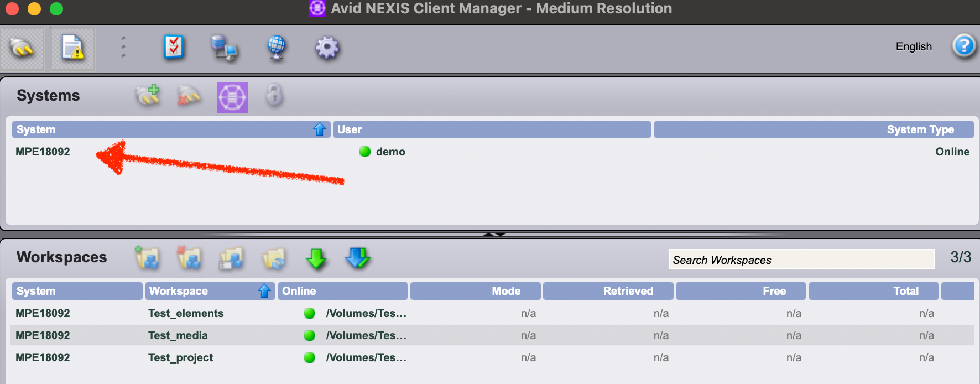Image resolution: width=980 pixels, height=384 pixels.
Task: Click the Mode column header
Action: [475, 291]
